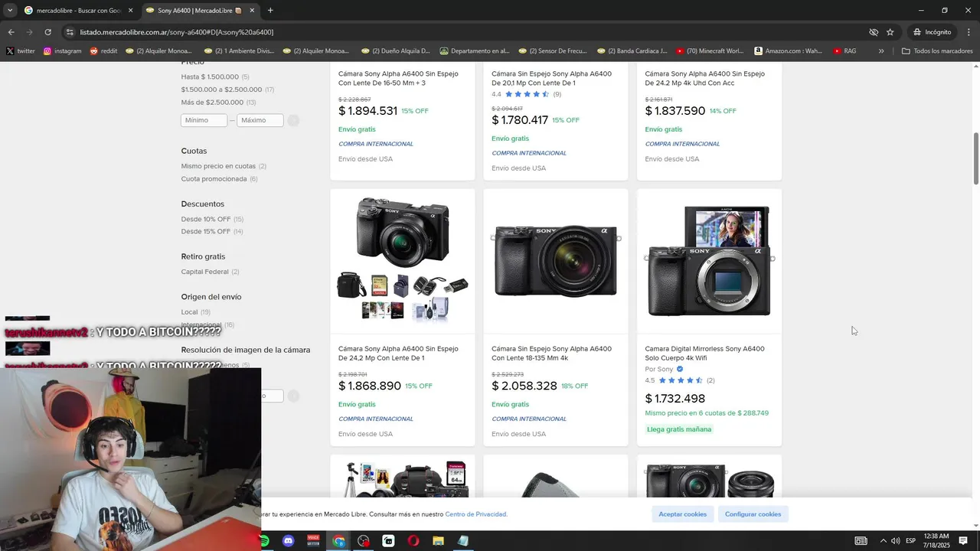Open the Incógnito profile button
Screen dimensions: 980x551
pyautogui.click(x=932, y=32)
